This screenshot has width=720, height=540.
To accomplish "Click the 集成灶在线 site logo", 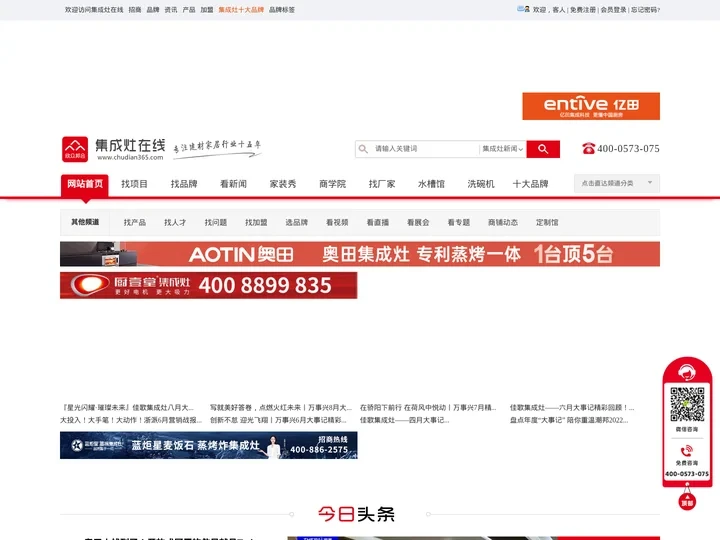I will 113,149.
